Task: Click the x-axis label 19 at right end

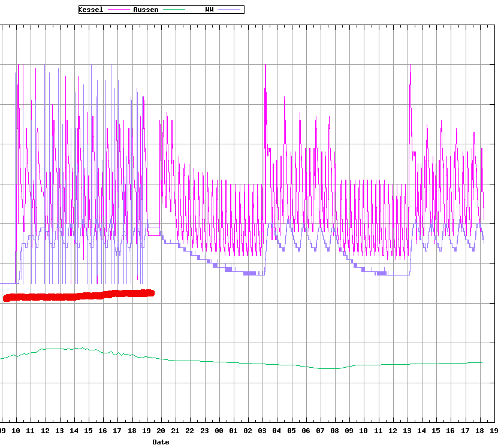Action: pyautogui.click(x=494, y=431)
